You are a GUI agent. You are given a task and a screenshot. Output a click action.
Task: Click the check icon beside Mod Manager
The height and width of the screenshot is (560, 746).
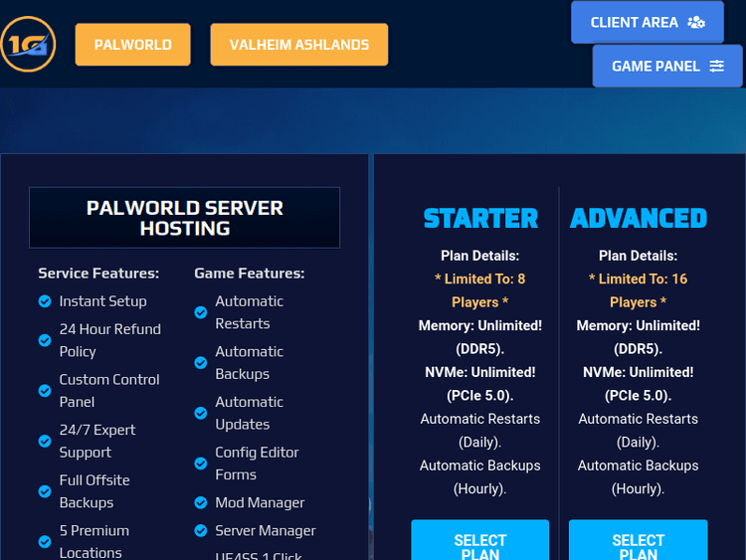coord(201,502)
